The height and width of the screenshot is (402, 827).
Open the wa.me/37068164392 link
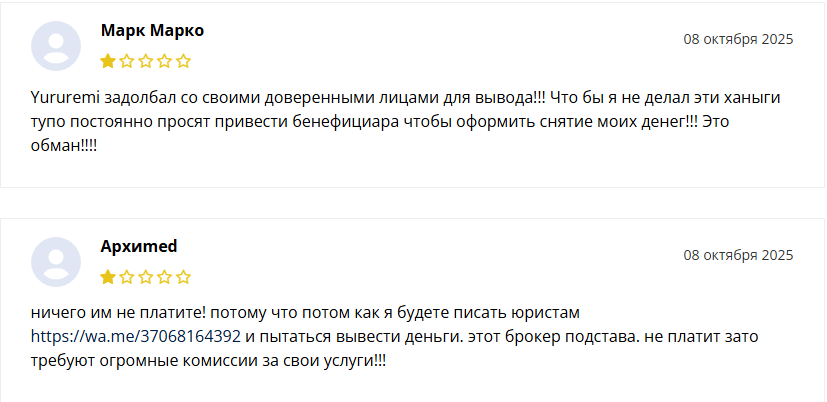(x=135, y=336)
